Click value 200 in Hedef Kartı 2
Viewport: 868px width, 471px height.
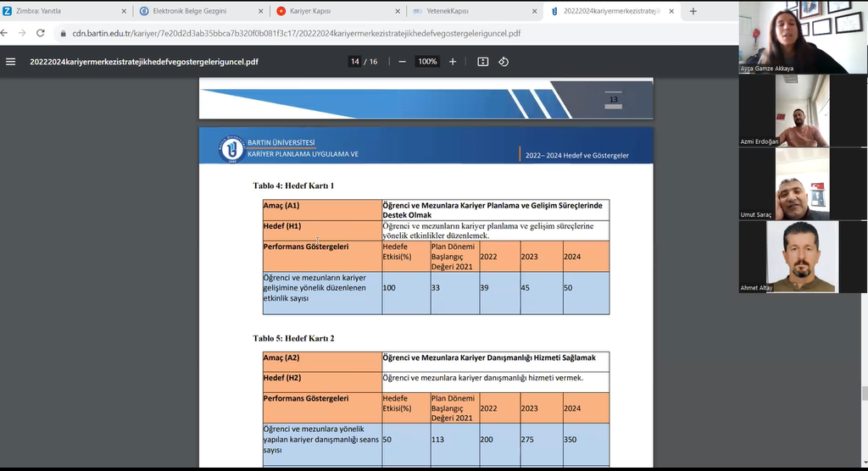487,440
